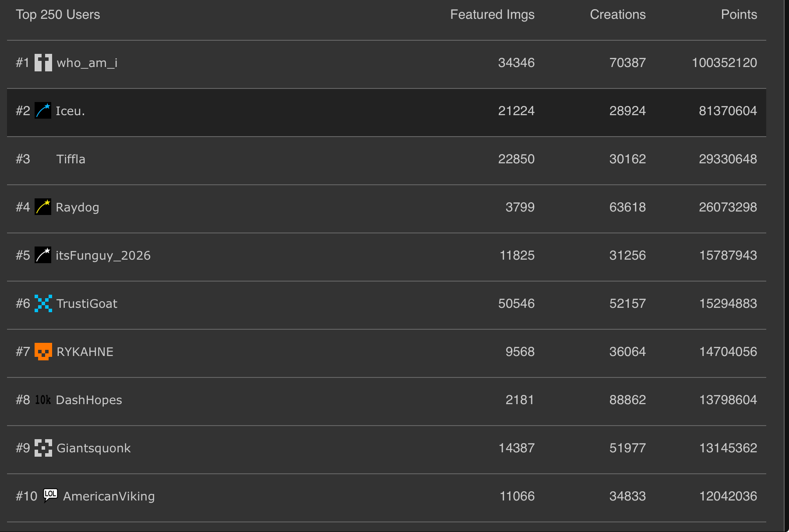The width and height of the screenshot is (789, 532).
Task: Open the itsFunguy_2026 profile link
Action: click(x=103, y=256)
